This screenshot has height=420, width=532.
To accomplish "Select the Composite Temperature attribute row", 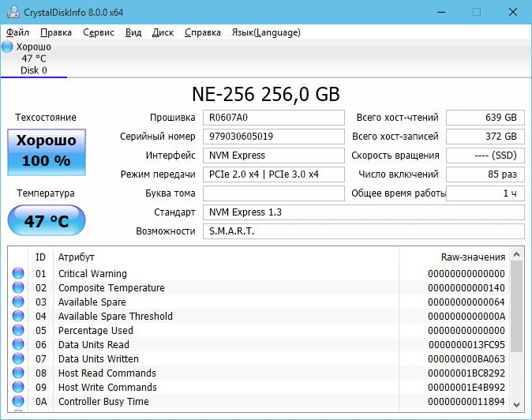I will (x=259, y=287).
